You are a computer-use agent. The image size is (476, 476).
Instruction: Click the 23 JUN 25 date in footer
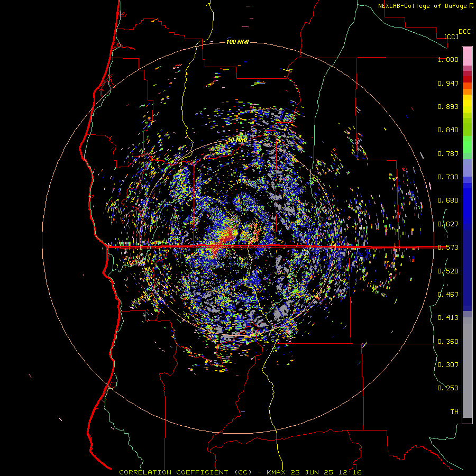313,472
